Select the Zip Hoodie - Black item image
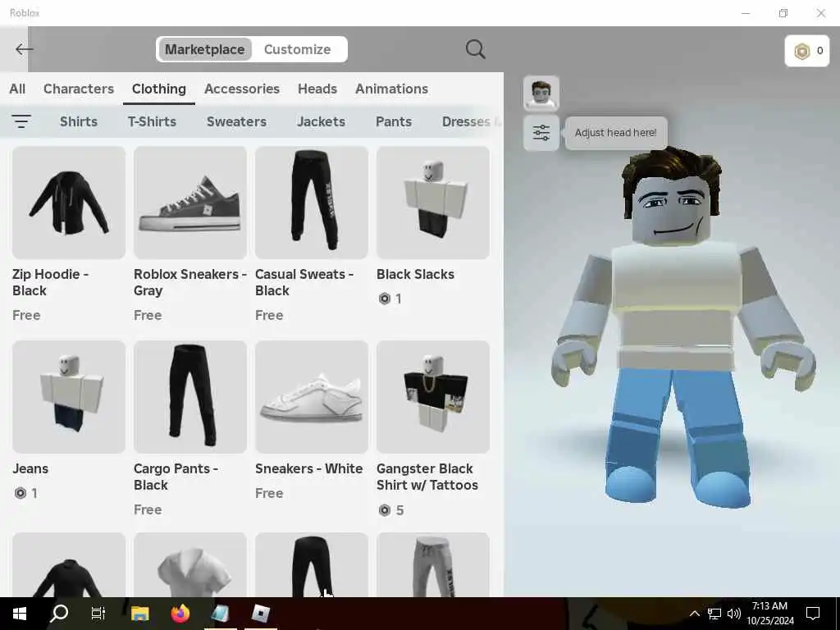This screenshot has height=630, width=840. 69,203
